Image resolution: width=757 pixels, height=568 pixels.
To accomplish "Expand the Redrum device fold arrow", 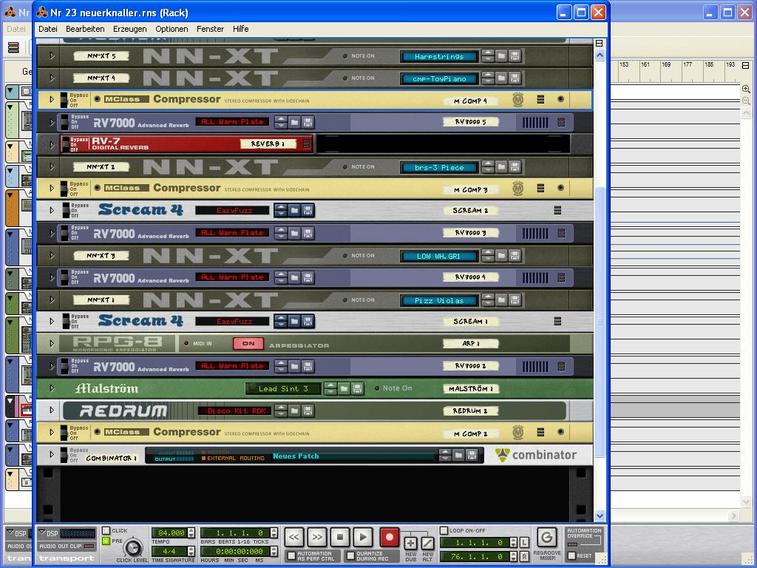I will click(52, 410).
